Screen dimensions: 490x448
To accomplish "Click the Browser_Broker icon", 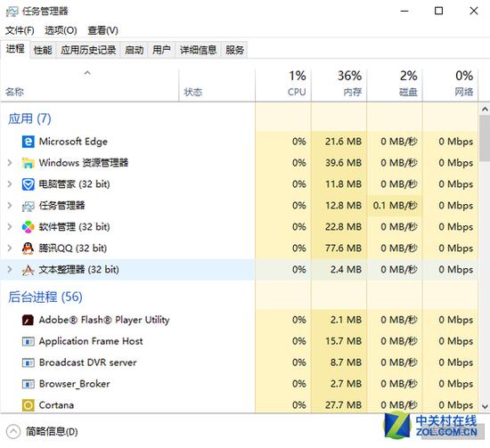I will point(29,384).
